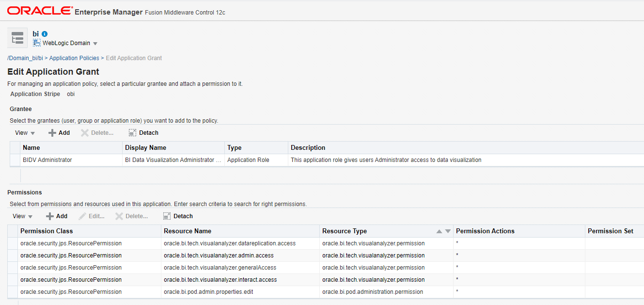Sort Resource Type ascending arrow
Viewport: 644px width, 305px height.
pos(440,231)
